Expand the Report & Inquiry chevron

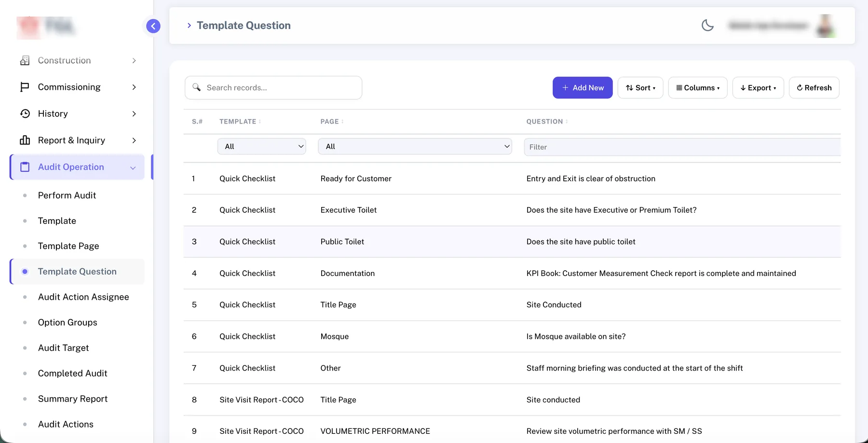pos(134,140)
